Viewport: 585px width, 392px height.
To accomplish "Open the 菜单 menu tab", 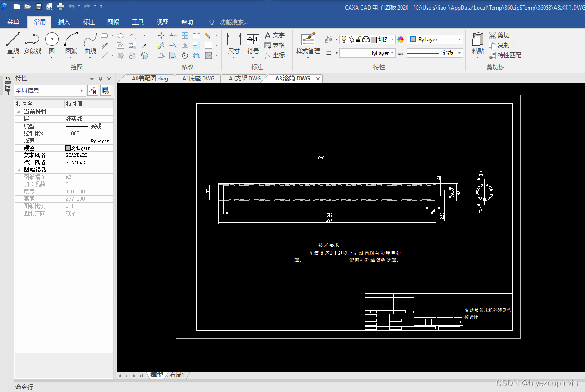I will pos(13,22).
